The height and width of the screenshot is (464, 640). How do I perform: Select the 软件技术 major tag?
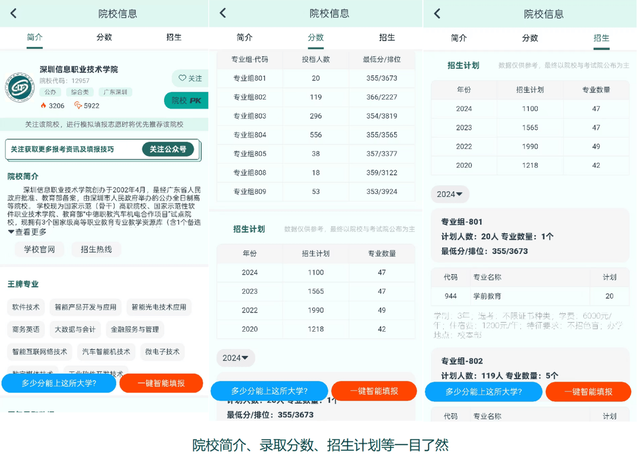click(26, 307)
